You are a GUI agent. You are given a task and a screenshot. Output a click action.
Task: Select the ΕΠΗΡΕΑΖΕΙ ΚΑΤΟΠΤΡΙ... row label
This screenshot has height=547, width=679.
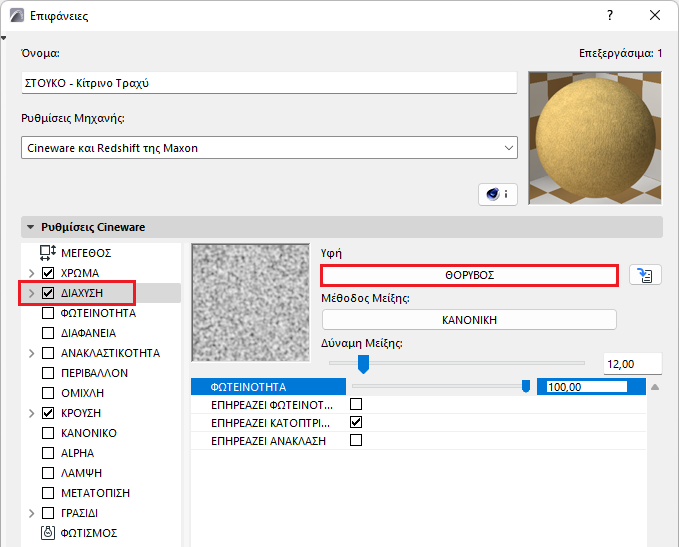[x=270, y=423]
